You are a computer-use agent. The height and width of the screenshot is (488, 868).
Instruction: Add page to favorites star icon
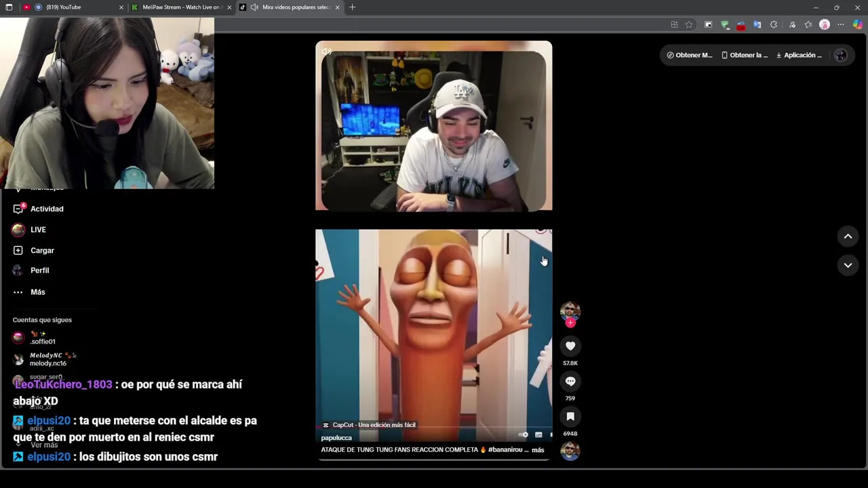click(689, 25)
